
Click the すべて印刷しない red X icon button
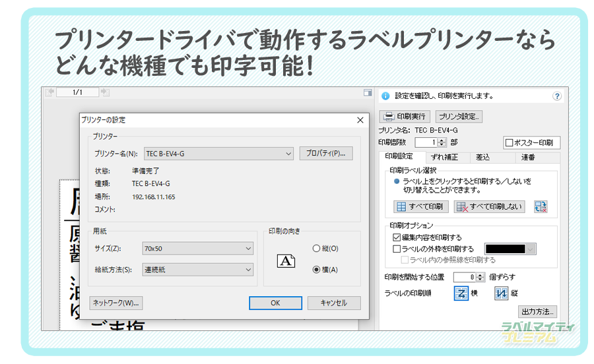click(489, 207)
